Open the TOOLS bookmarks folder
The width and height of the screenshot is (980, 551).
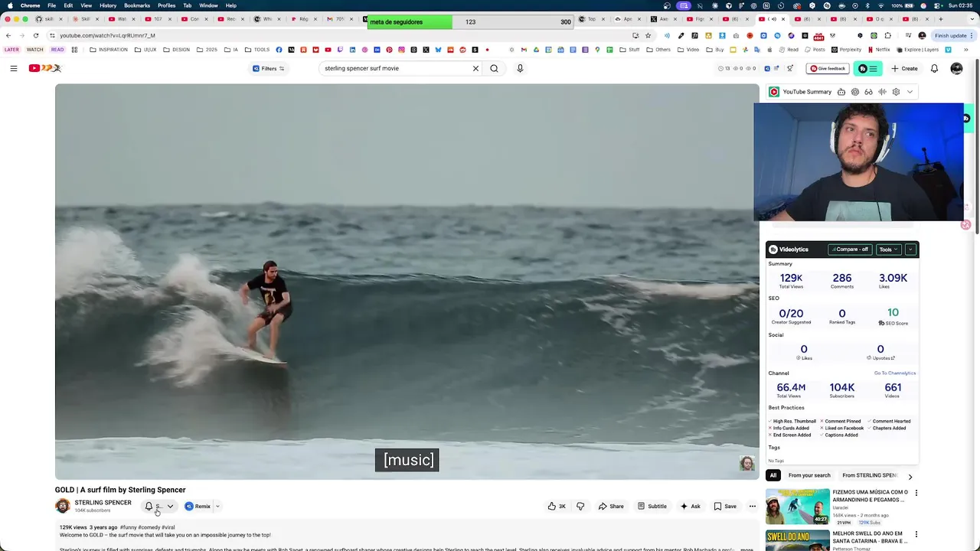click(x=257, y=50)
